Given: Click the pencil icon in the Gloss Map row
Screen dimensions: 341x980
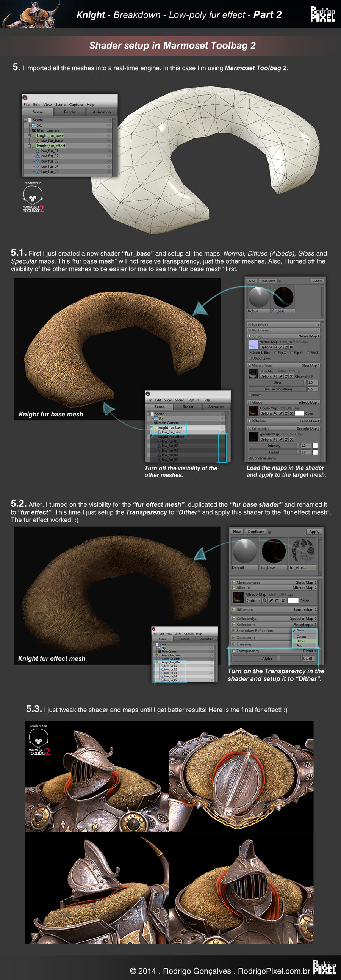Looking at the screenshot, I should tap(281, 376).
